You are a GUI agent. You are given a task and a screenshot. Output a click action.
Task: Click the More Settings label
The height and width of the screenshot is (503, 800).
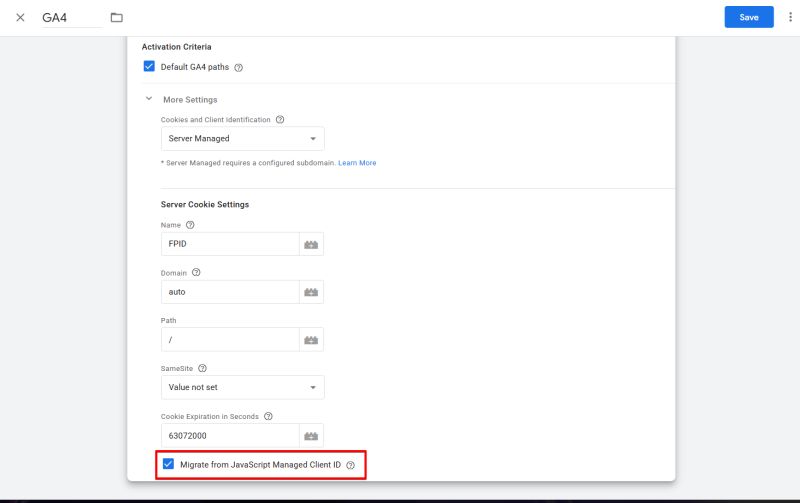point(190,99)
